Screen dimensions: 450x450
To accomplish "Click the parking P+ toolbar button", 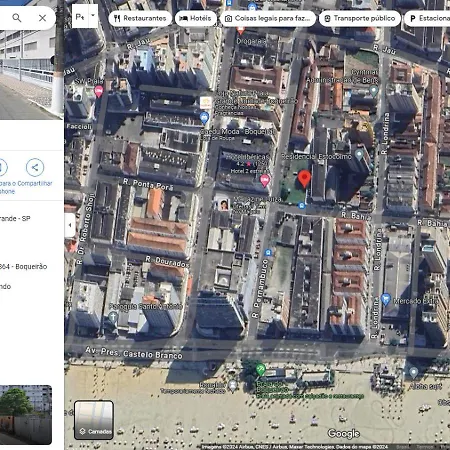I will click(80, 16).
